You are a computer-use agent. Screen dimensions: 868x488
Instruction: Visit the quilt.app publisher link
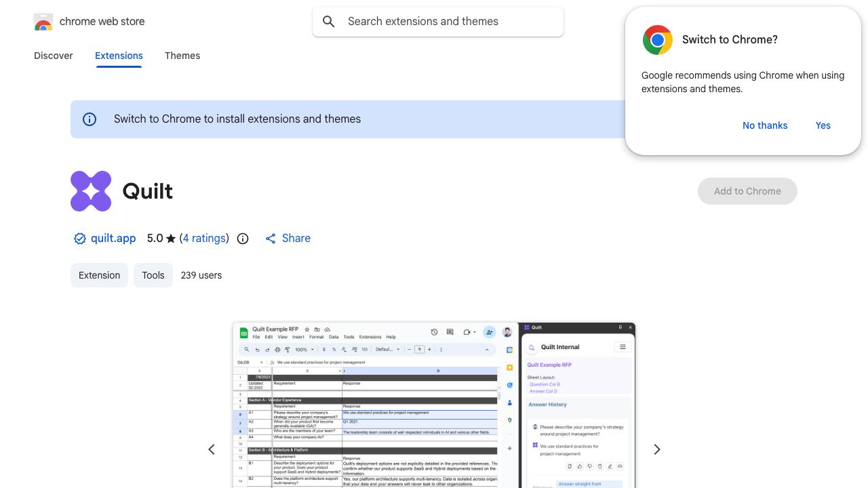tap(113, 239)
